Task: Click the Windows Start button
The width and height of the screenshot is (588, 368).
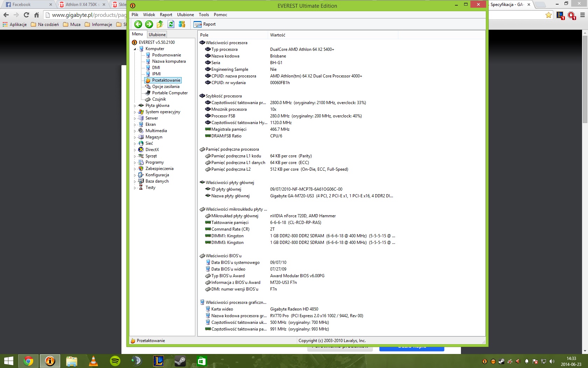Action: tap(8, 361)
